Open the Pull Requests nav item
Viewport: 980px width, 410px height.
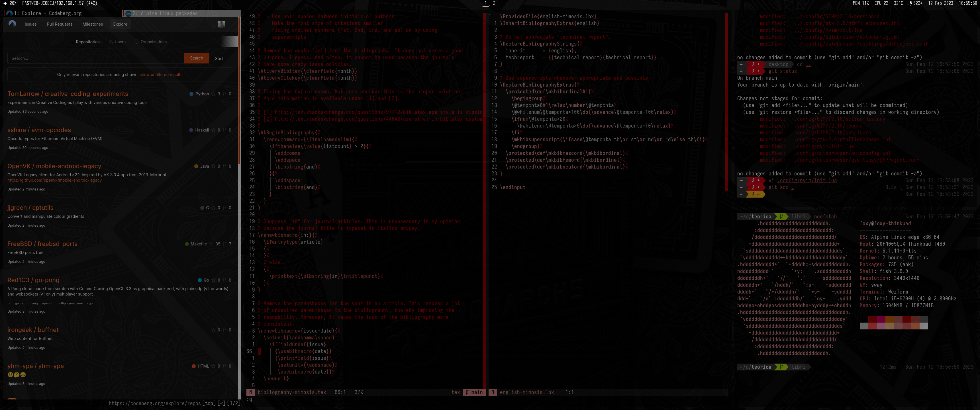pos(59,24)
